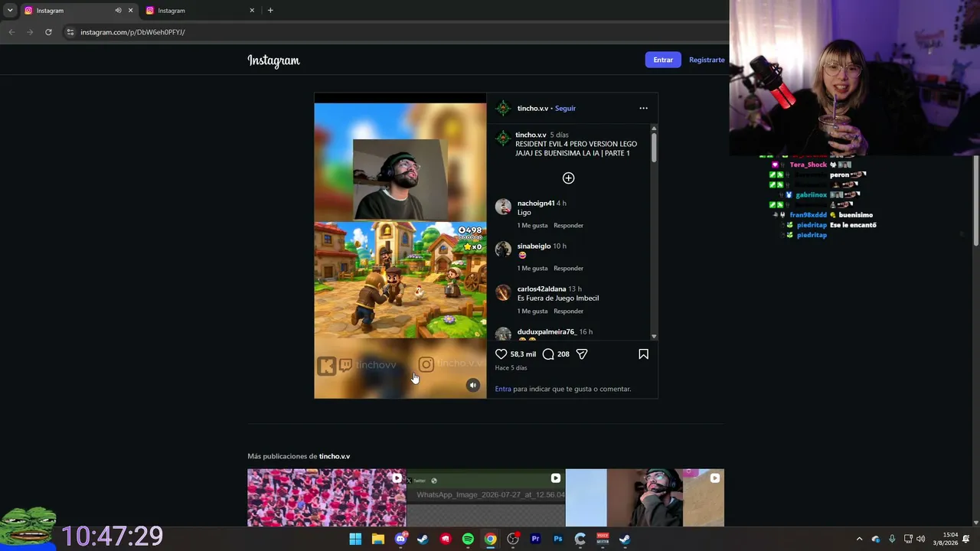Switch to the second Instagram tab
This screenshot has width=980, height=551.
coord(201,11)
